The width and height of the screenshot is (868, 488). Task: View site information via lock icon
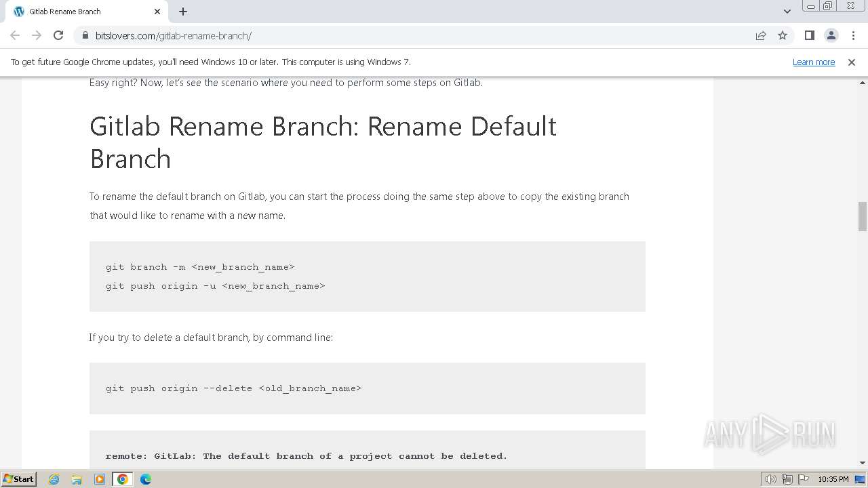click(85, 35)
